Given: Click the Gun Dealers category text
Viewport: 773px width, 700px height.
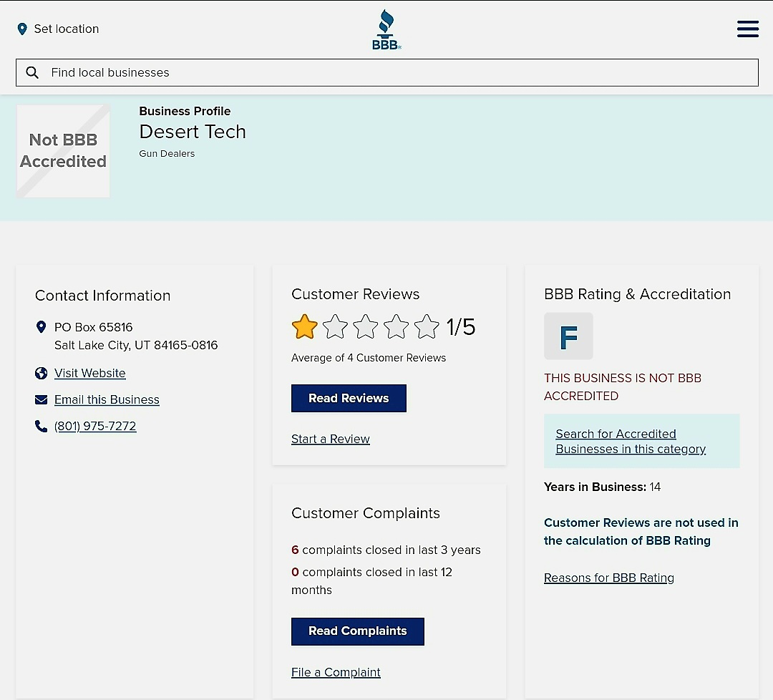Looking at the screenshot, I should (x=167, y=153).
